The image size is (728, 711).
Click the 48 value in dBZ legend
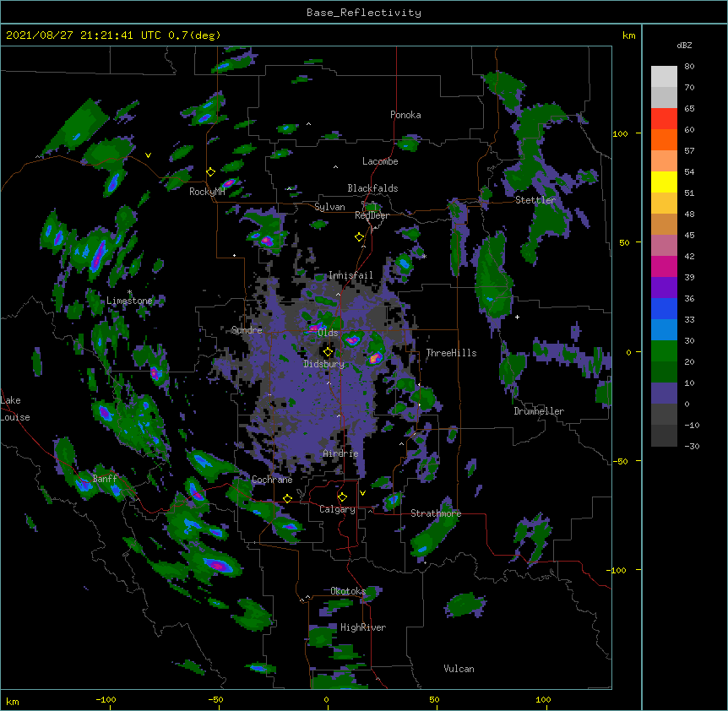[x=689, y=214]
